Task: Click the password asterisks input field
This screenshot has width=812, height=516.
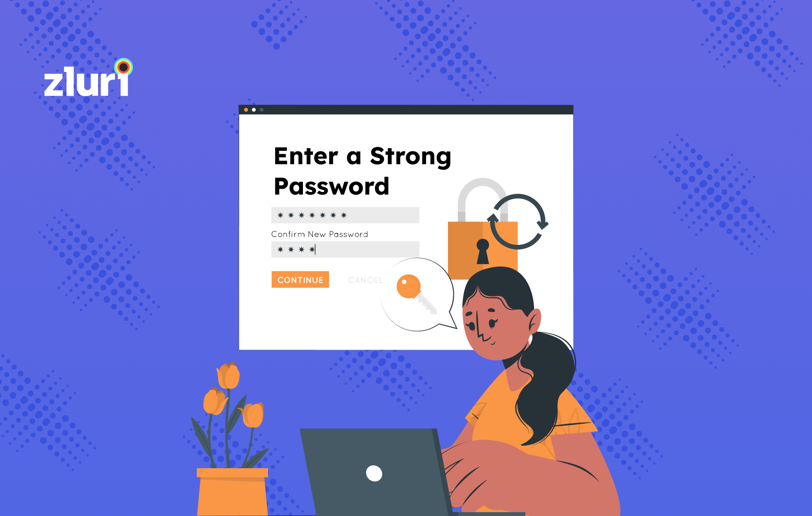Action: click(346, 215)
